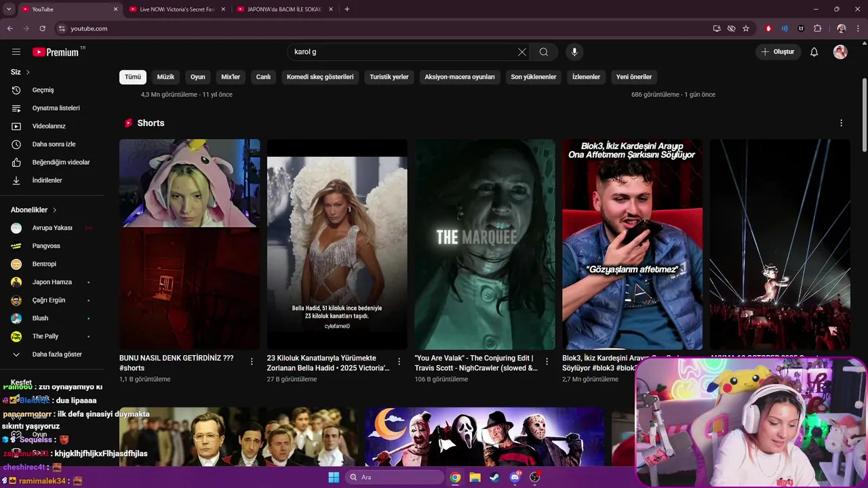Open OBS Studio from the taskbar
This screenshot has height=488, width=868.
534,477
